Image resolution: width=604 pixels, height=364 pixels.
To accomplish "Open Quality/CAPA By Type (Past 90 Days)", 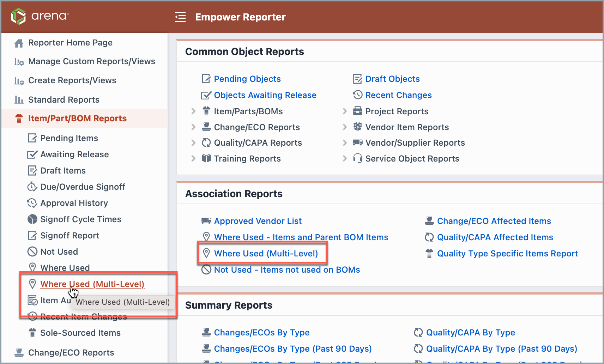I will pos(501,348).
